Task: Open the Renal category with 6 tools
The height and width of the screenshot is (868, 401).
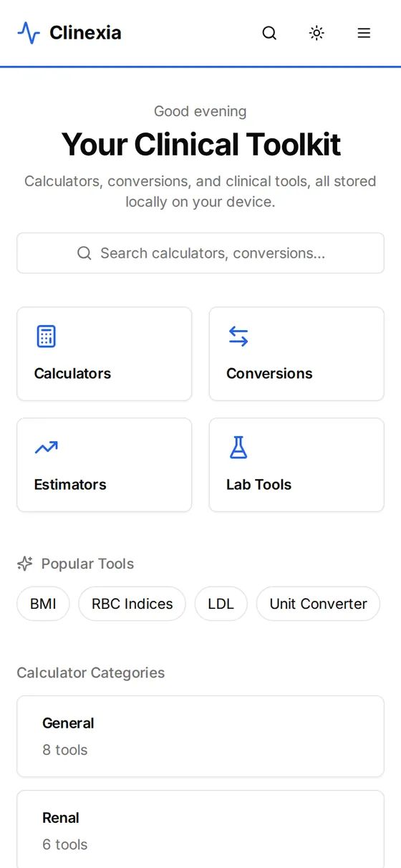Action: tap(200, 829)
